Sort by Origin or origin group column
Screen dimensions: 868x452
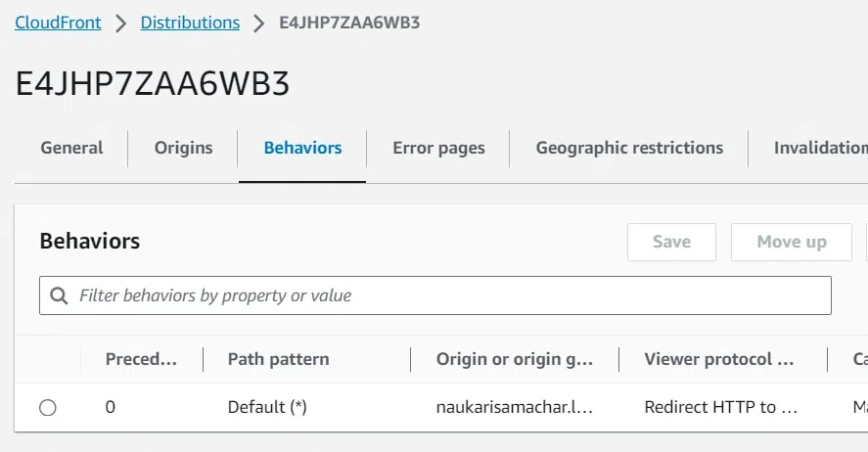click(515, 360)
